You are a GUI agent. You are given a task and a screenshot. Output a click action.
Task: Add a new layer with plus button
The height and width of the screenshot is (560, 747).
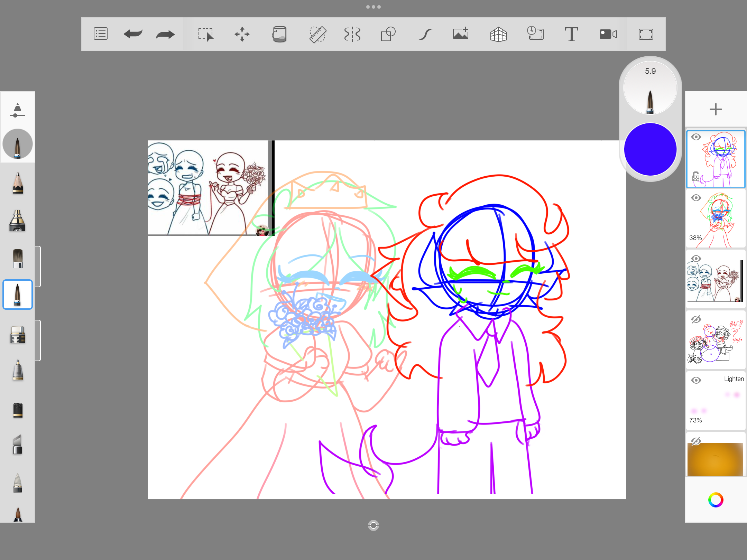click(716, 110)
